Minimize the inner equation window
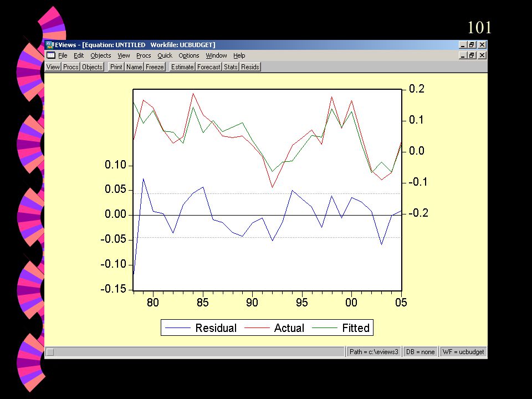The width and height of the screenshot is (532, 399). [x=463, y=55]
